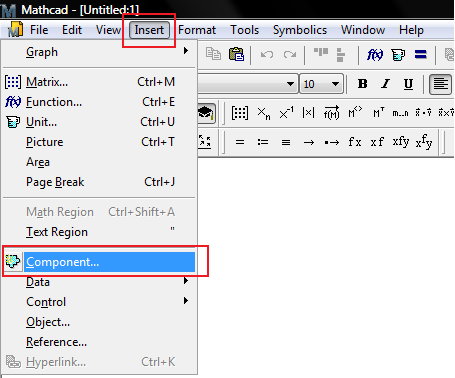Close the open Insert menu
This screenshot has height=378, width=455.
[149, 30]
